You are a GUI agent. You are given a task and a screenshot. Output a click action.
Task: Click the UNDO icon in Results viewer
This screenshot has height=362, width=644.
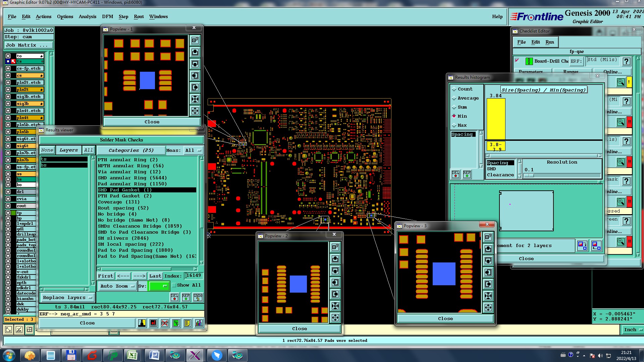[x=198, y=297]
